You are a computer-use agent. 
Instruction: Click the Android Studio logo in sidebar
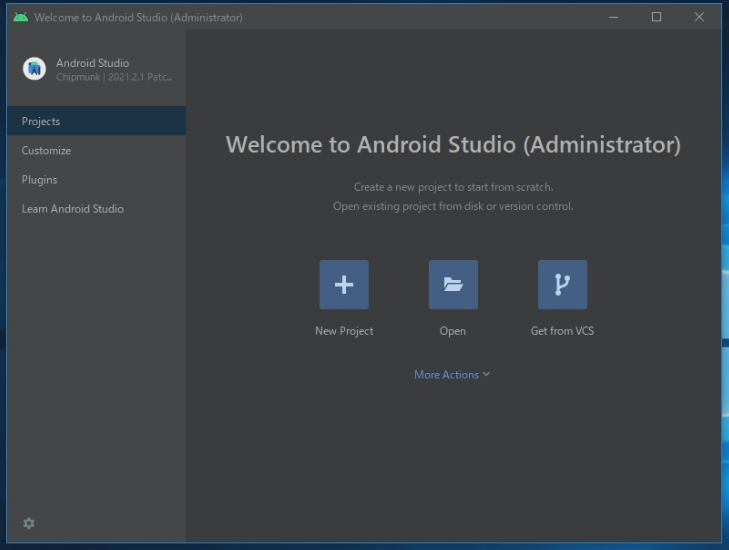pos(35,69)
